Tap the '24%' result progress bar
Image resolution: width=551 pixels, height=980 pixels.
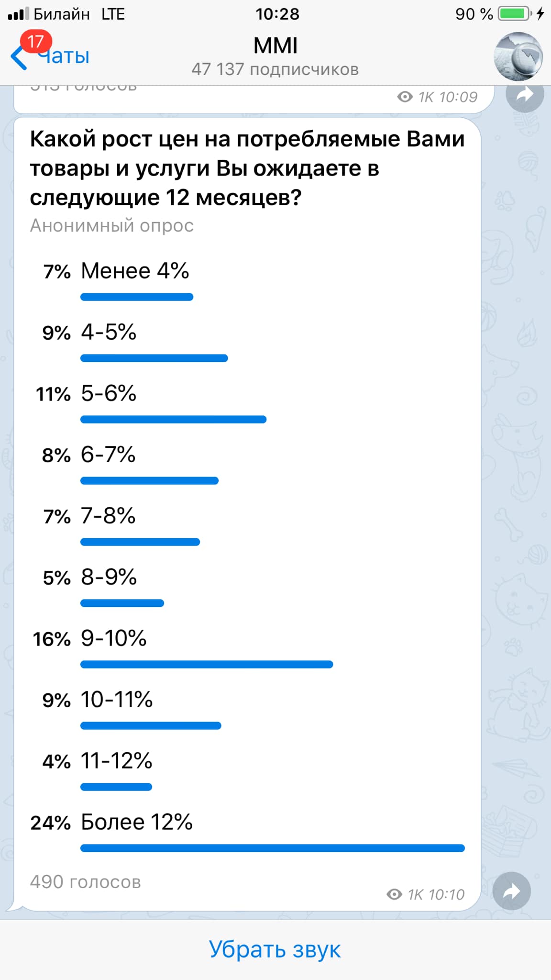tap(272, 848)
